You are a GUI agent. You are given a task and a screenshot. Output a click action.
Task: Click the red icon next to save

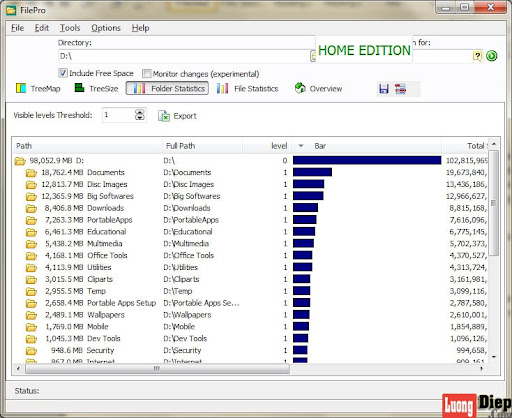[x=400, y=89]
